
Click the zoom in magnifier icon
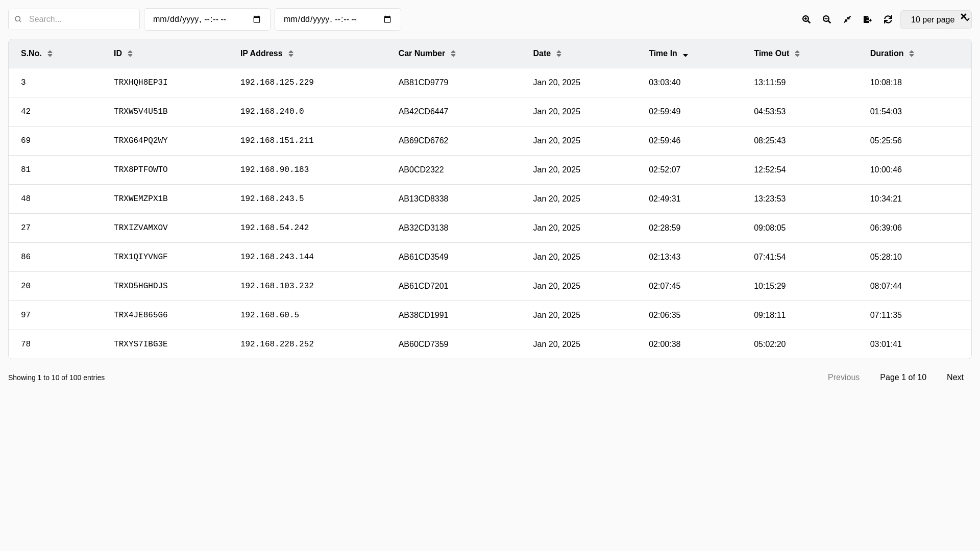point(806,19)
